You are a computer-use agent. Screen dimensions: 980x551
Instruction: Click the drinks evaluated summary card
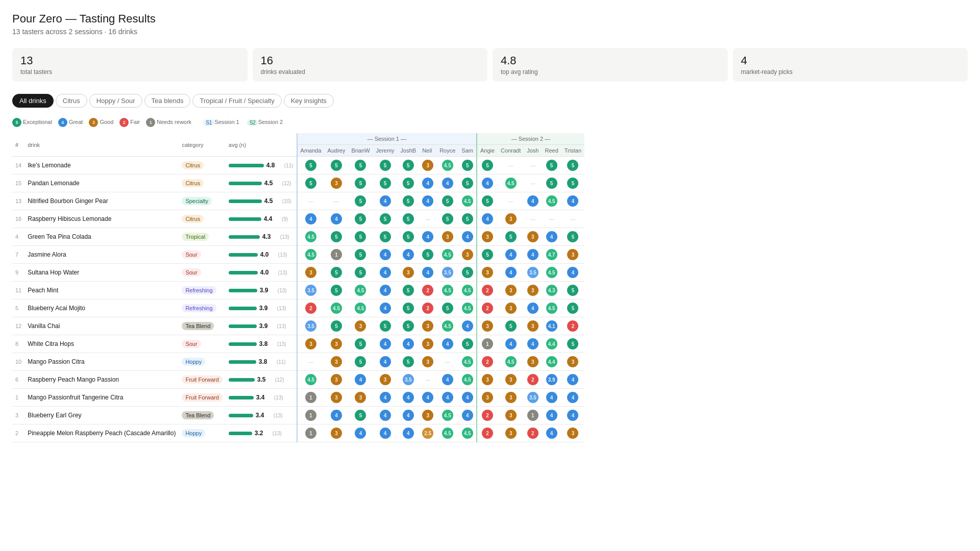(x=370, y=65)
